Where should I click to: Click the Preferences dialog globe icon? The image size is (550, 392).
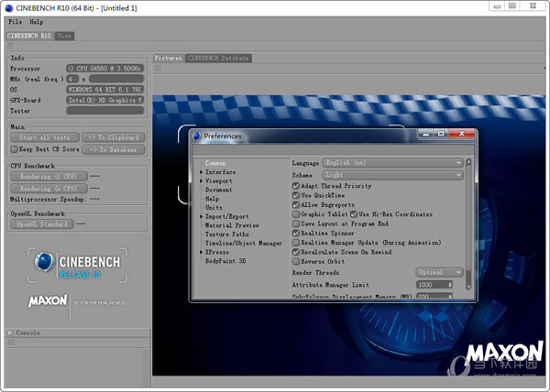coord(197,136)
